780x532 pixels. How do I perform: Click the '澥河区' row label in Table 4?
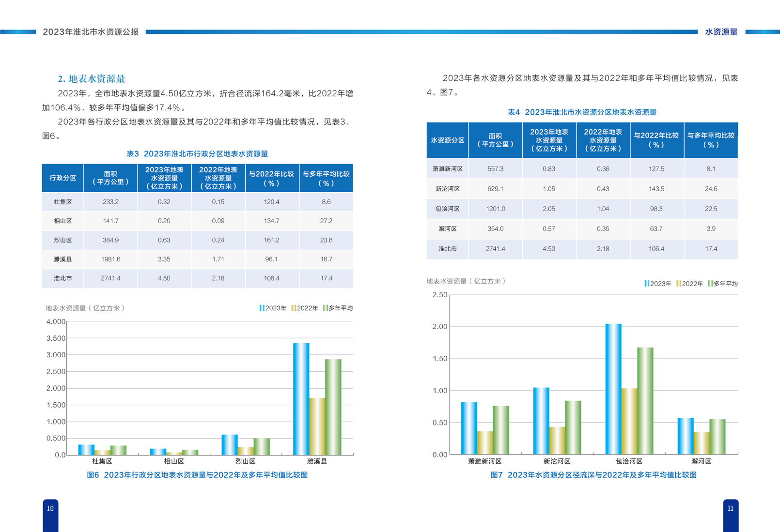point(448,229)
